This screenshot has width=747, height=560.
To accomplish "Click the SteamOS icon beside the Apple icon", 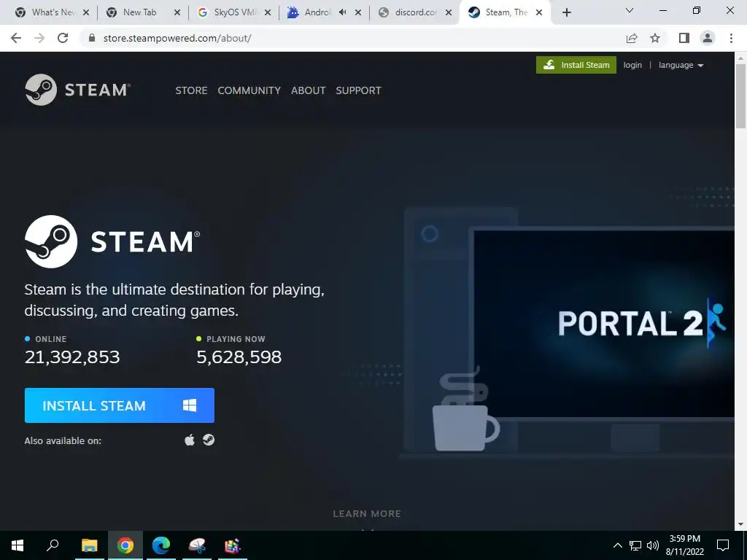I will pos(209,440).
